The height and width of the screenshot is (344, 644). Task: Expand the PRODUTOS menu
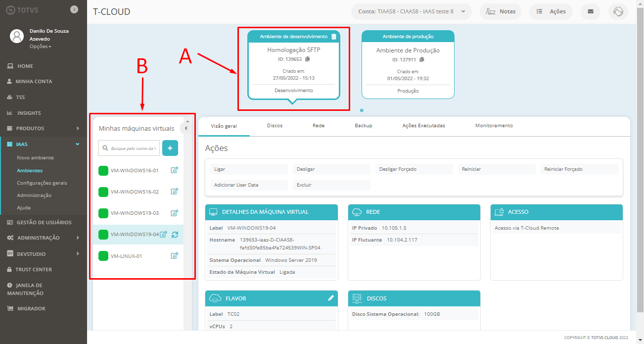tap(44, 128)
